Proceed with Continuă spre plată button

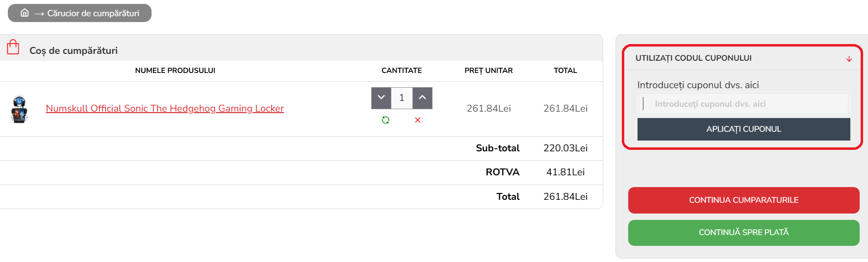(743, 233)
